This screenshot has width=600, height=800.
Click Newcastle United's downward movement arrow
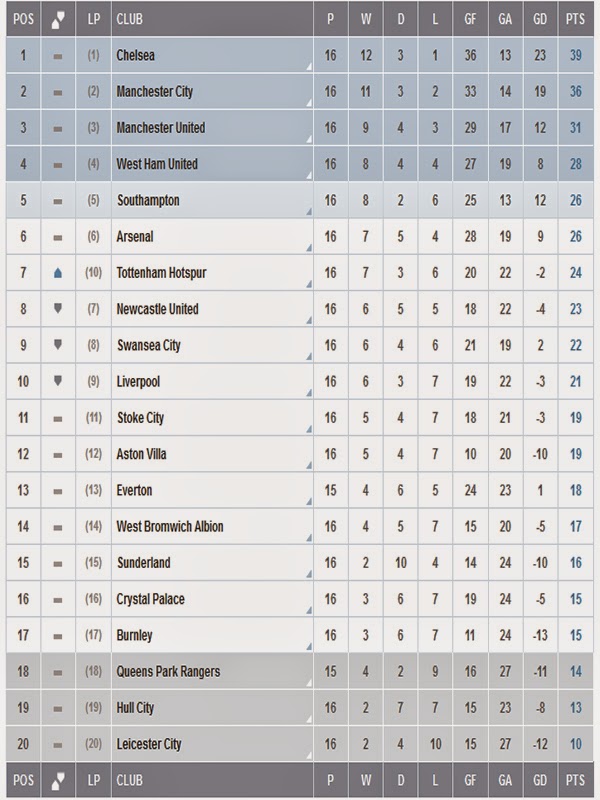coord(58,309)
